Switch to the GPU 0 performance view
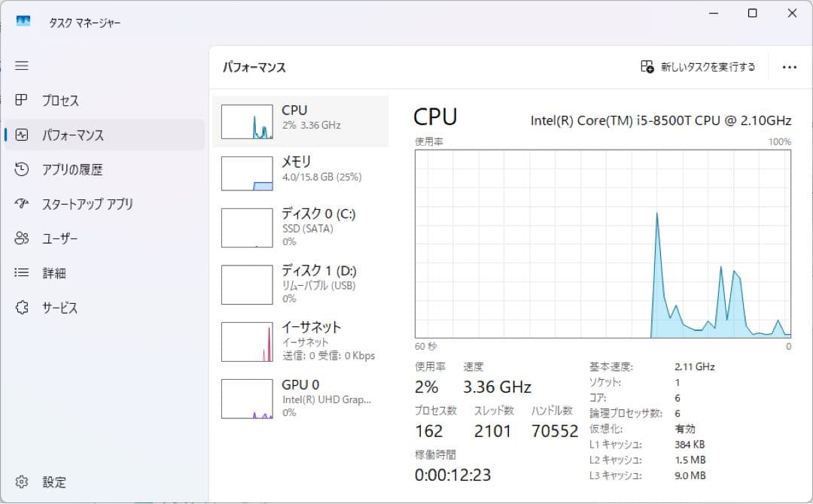This screenshot has width=813, height=504. [x=301, y=396]
